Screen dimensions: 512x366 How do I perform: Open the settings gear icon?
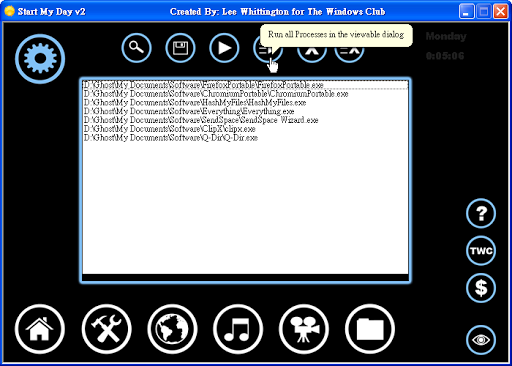40,59
